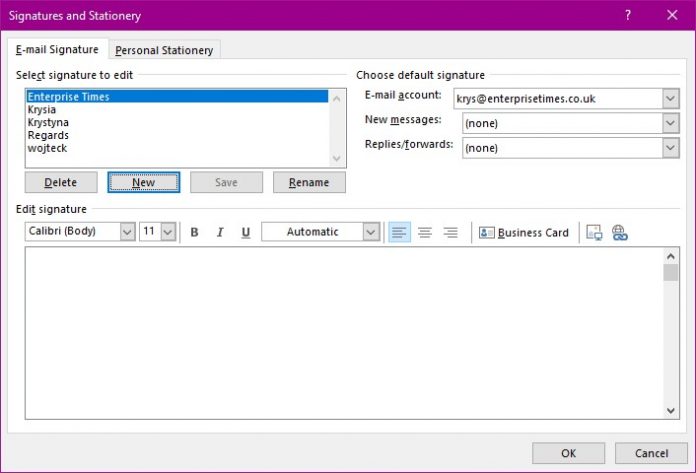Click the editor scrollbar thumb

point(671,273)
